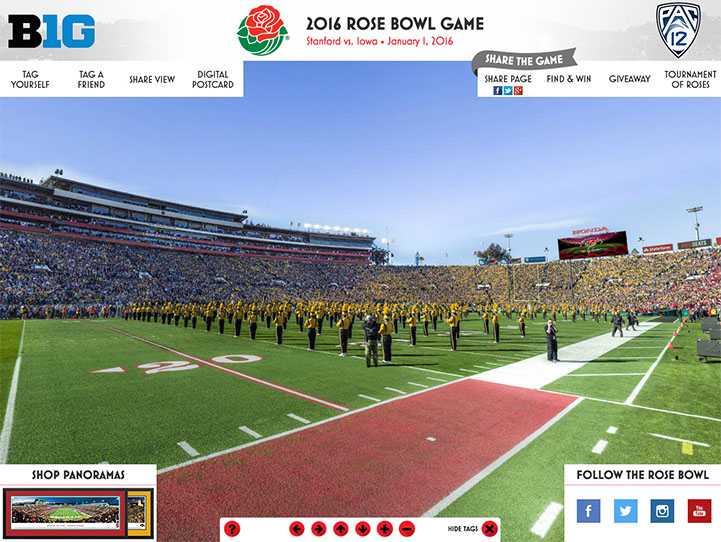Tilt the view up with arrow icon
The height and width of the screenshot is (542, 721).
coord(341,529)
